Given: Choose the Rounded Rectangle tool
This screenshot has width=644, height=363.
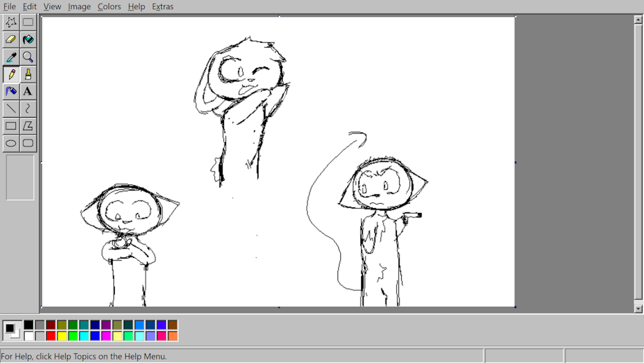Looking at the screenshot, I should coord(28,143).
